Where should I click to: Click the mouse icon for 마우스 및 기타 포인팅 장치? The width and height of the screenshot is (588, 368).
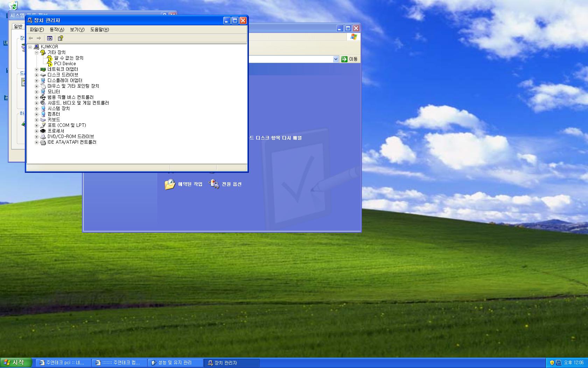pyautogui.click(x=43, y=86)
